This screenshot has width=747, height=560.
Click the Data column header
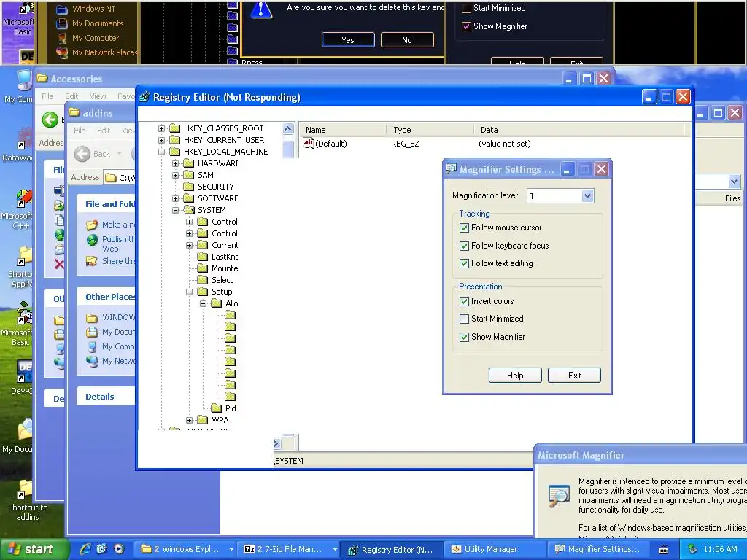pos(578,130)
